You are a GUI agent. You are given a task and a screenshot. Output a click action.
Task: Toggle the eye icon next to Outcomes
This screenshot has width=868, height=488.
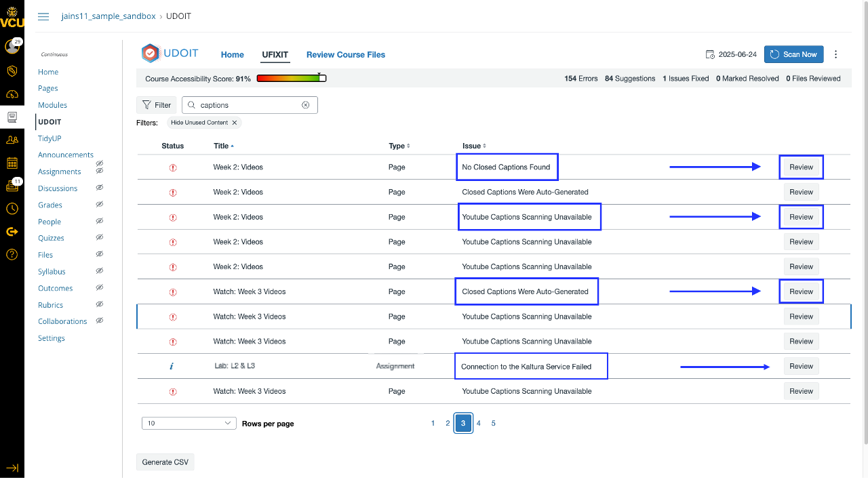(x=100, y=287)
